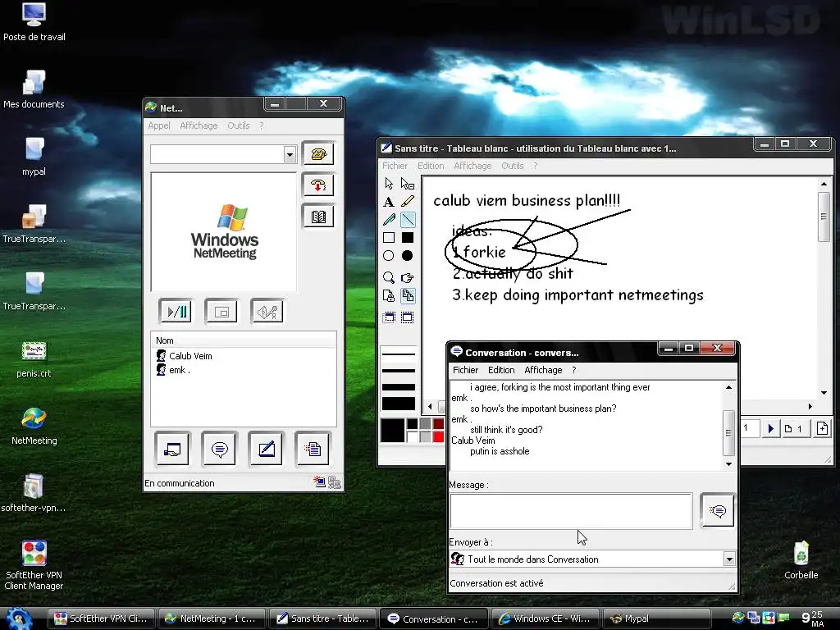840x630 pixels.
Task: Pick the bright red color swatch
Action: coord(438,436)
